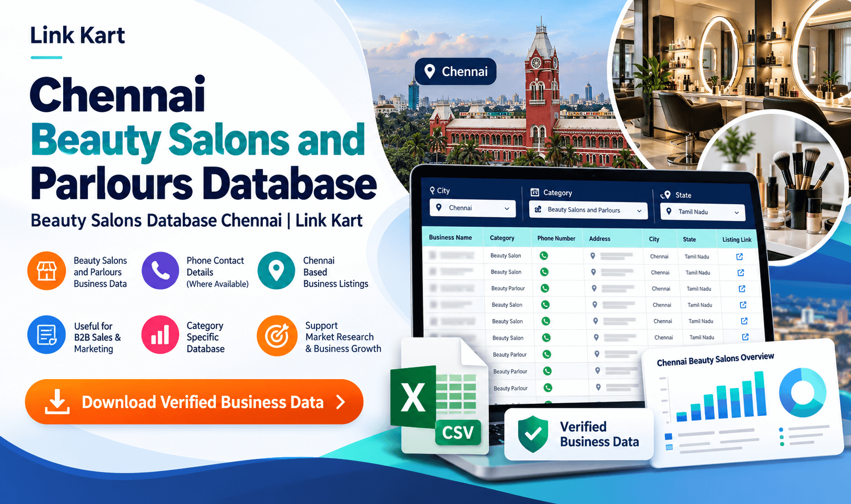Click the pink bar chart icon
Screen dimensions: 851x504
(160, 335)
